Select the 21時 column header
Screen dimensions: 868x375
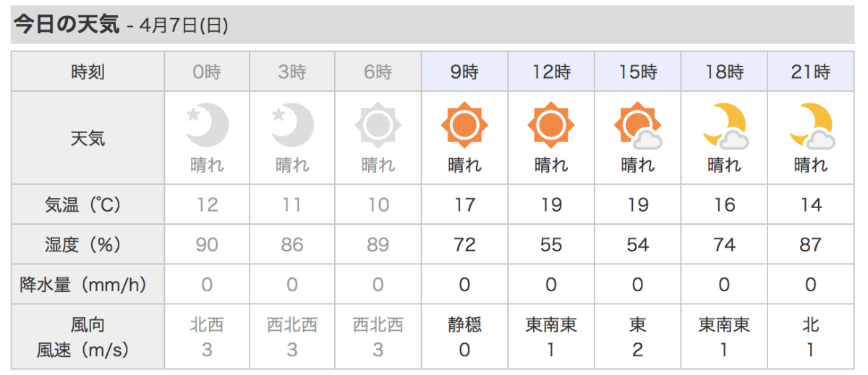(811, 72)
